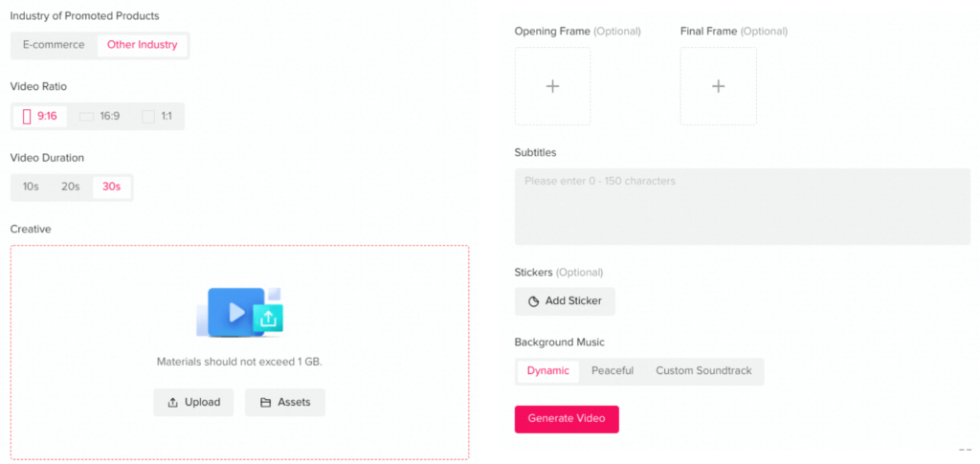The width and height of the screenshot is (980, 464).
Task: Choose the 1:1 square video ratio
Action: pos(157,116)
